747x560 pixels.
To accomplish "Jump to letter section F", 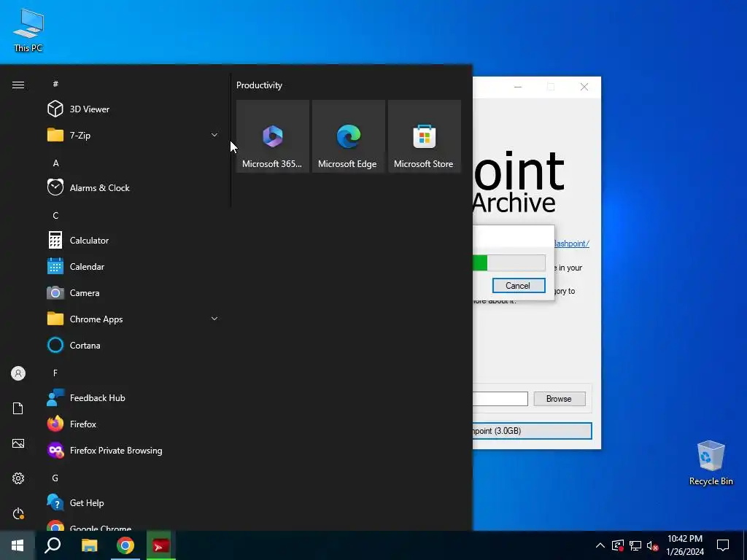I will point(55,373).
